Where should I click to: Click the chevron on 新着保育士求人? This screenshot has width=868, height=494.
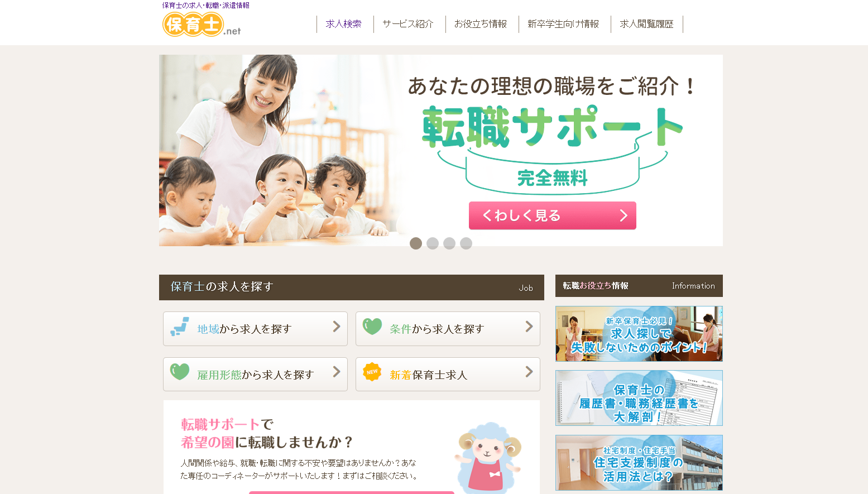529,372
